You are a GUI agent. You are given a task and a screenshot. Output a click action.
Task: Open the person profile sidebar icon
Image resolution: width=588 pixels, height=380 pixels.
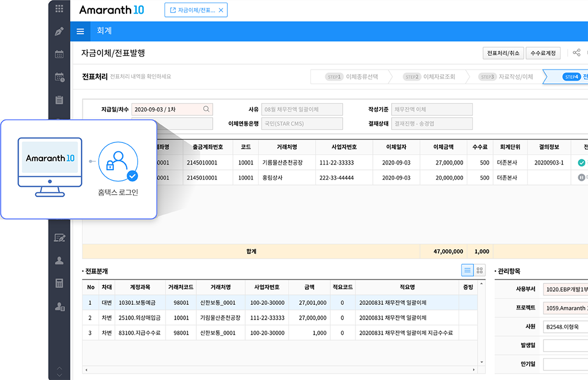59,261
